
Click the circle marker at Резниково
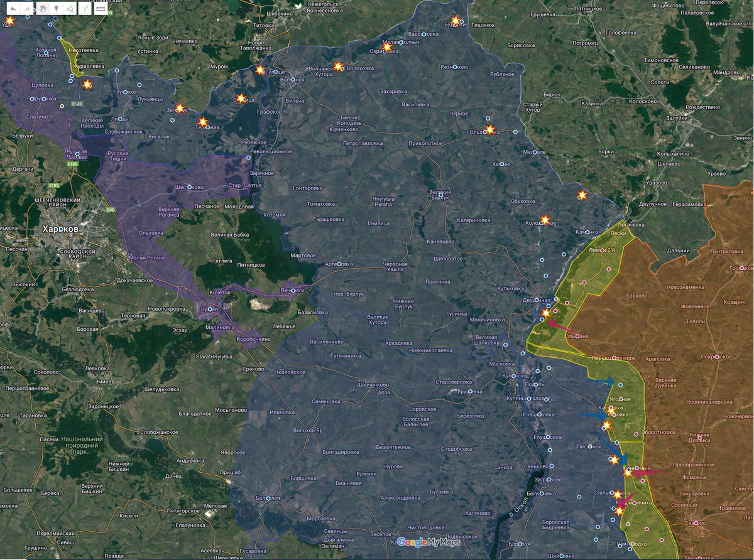point(455,67)
